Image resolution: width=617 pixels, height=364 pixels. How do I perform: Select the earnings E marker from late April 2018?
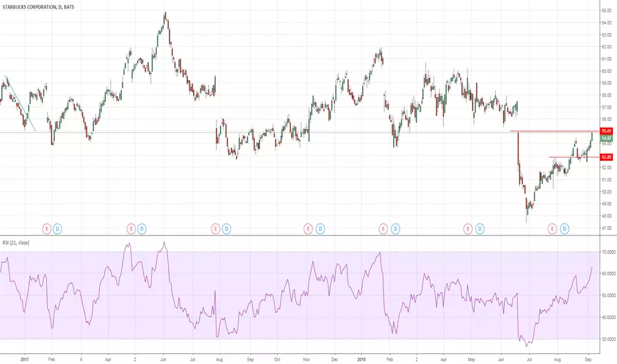click(x=467, y=228)
